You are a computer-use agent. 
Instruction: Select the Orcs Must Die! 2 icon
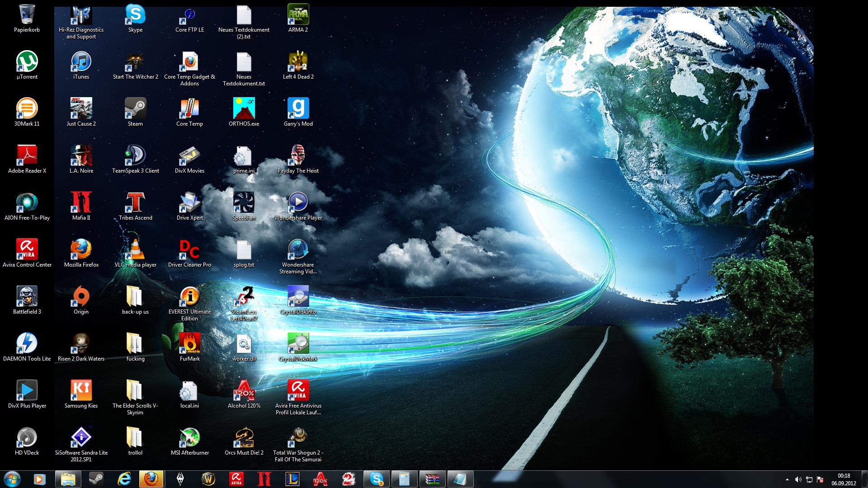[x=244, y=441]
